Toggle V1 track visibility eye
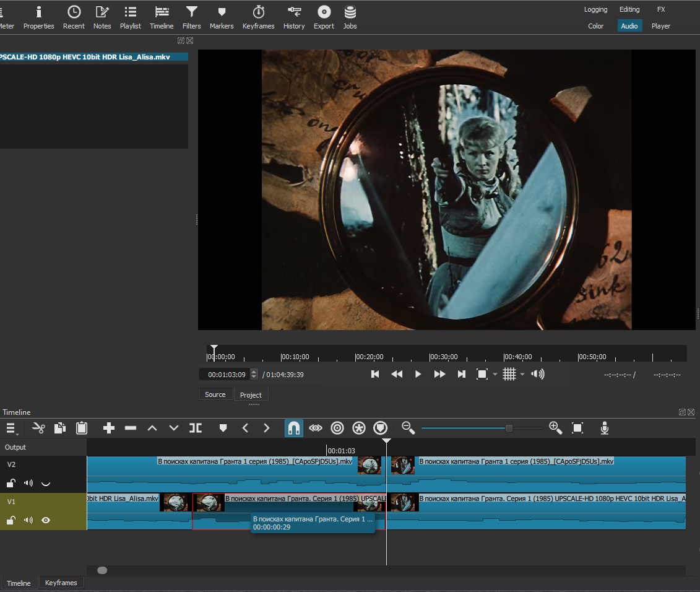This screenshot has width=700, height=592. (46, 520)
